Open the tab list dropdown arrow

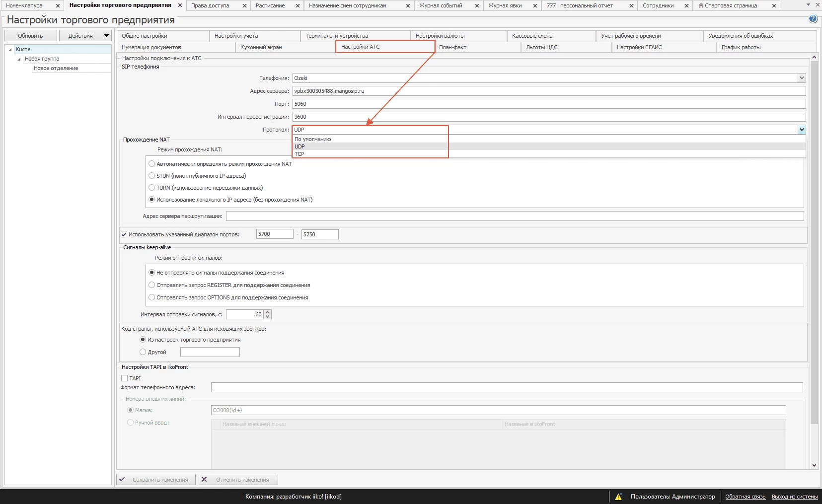click(x=809, y=5)
